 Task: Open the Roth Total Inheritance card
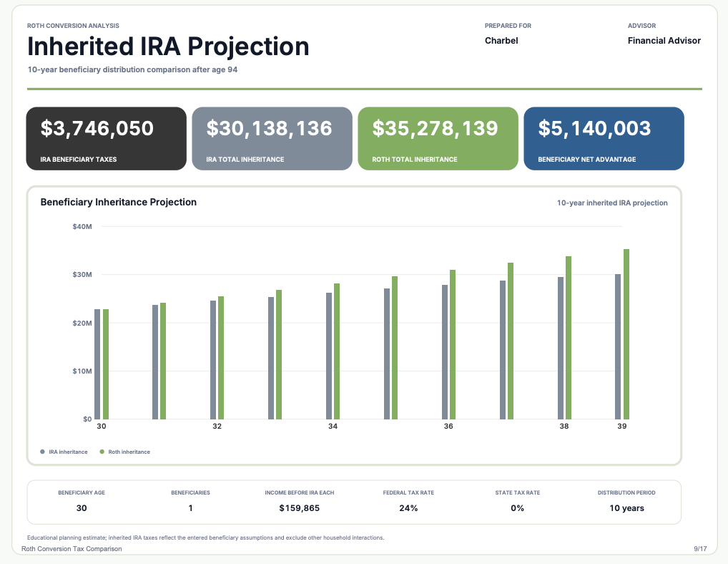point(438,138)
